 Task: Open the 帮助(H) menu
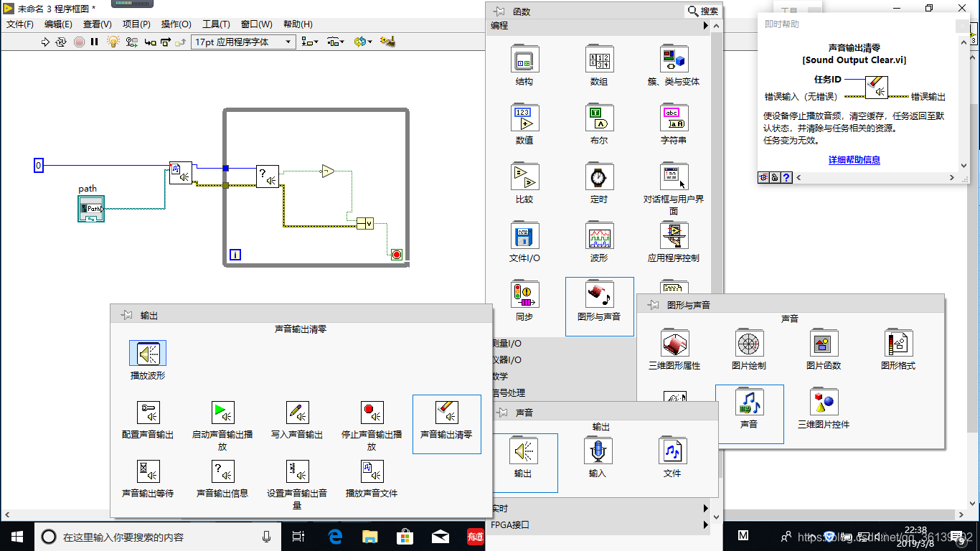tap(298, 24)
